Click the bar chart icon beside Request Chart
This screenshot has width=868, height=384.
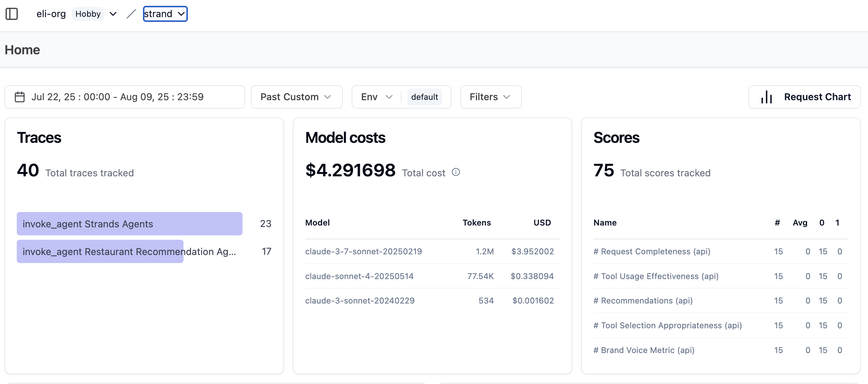[x=766, y=97]
